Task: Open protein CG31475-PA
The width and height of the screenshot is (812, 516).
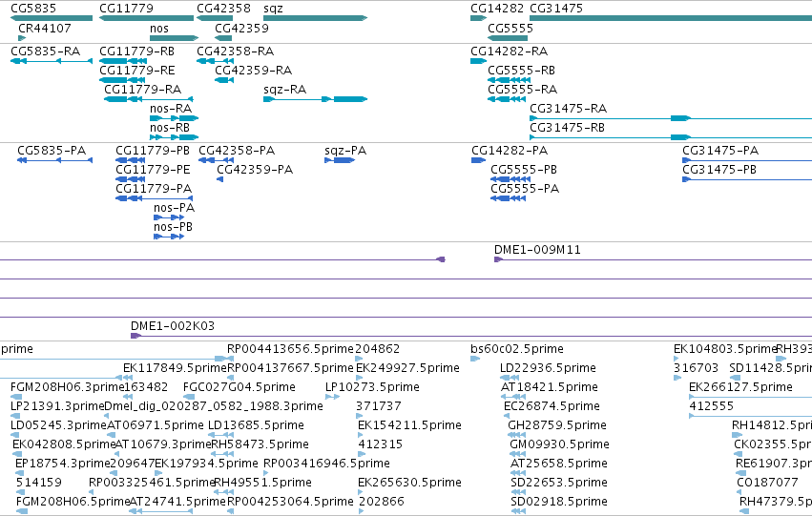Action: (x=720, y=151)
